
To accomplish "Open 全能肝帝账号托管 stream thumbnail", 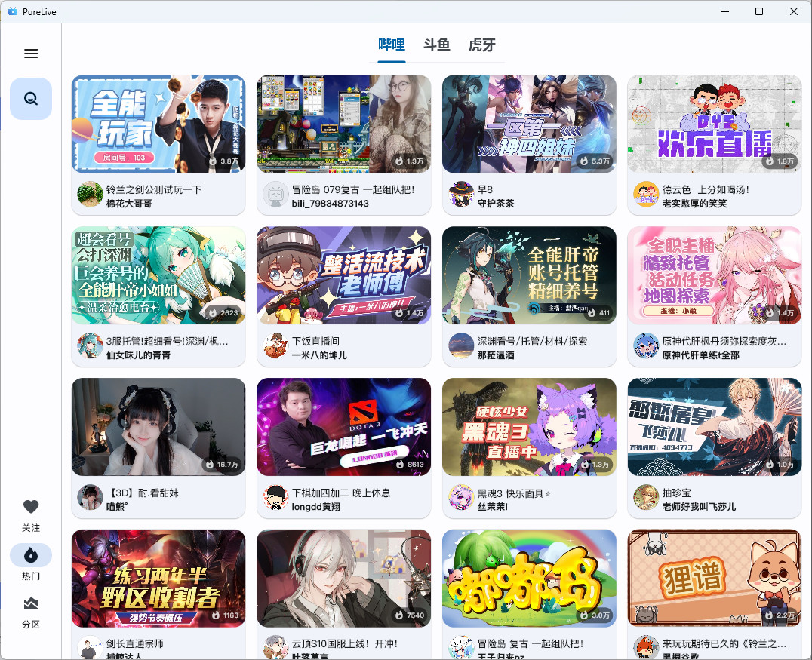I will [x=529, y=275].
